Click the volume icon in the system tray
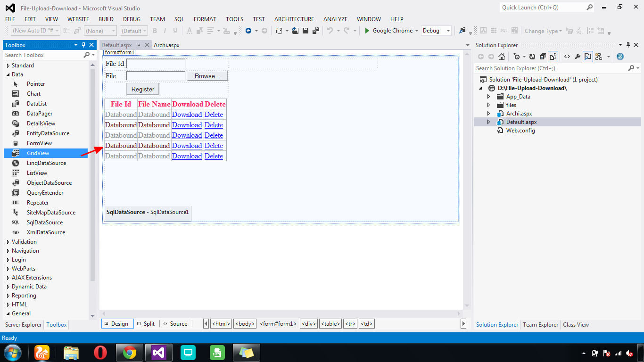This screenshot has width=644, height=362. coord(629,353)
